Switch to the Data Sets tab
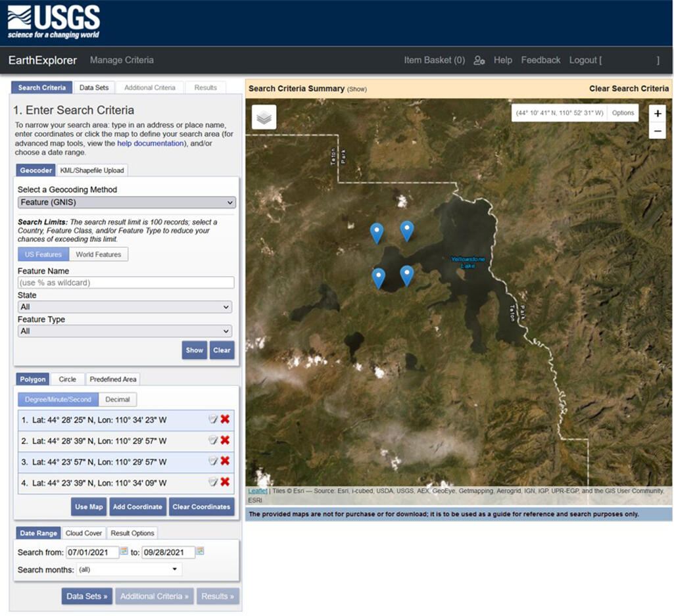The image size is (674, 616). click(95, 87)
